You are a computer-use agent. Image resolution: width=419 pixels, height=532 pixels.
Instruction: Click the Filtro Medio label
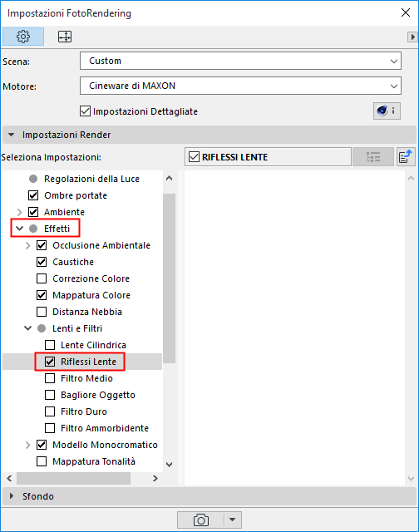coord(86,378)
